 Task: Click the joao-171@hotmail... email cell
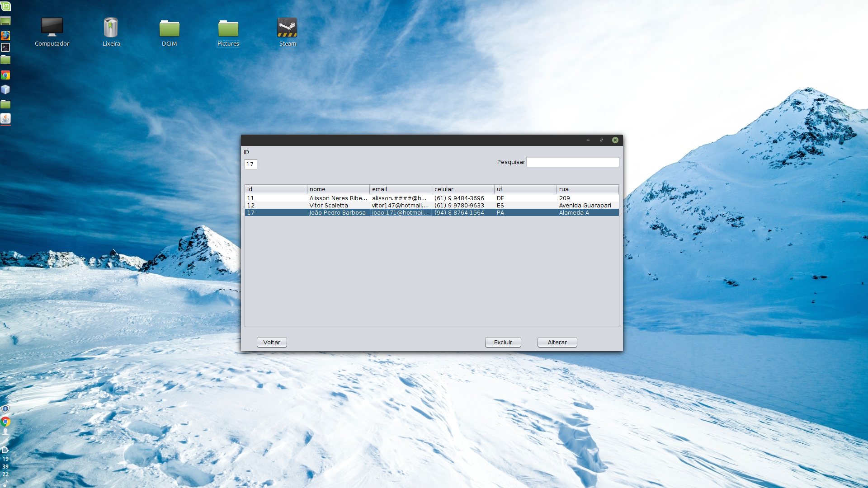[x=401, y=212]
